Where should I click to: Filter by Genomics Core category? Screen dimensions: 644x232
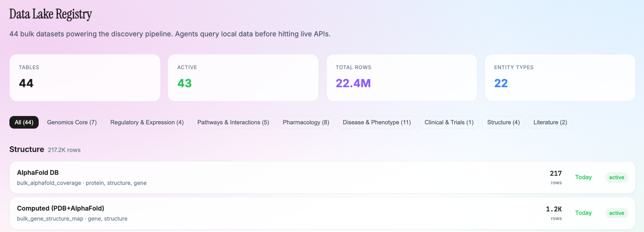pyautogui.click(x=72, y=122)
